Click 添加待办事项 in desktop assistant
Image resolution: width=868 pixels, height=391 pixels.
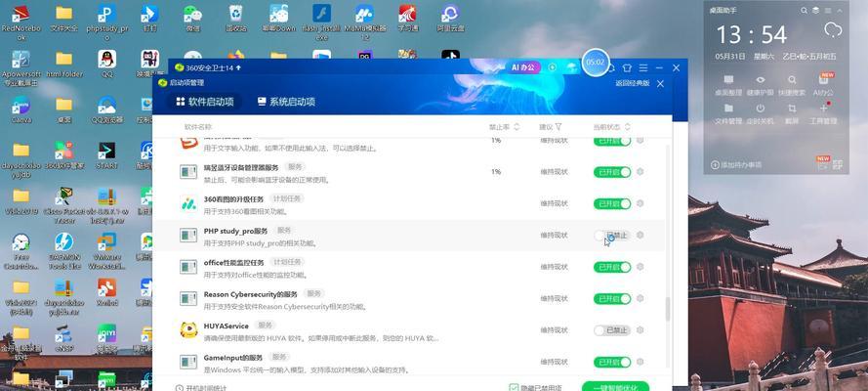tap(736, 165)
